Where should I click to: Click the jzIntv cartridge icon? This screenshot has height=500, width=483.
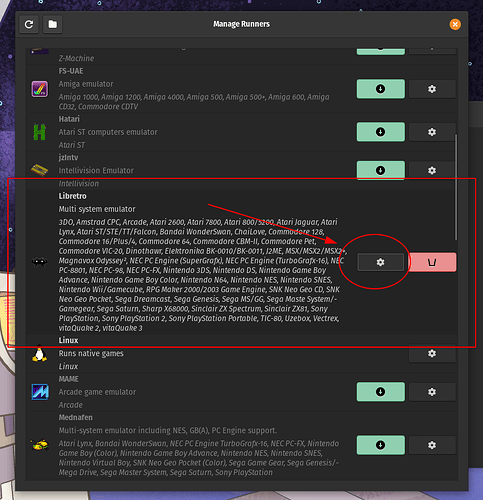39,170
